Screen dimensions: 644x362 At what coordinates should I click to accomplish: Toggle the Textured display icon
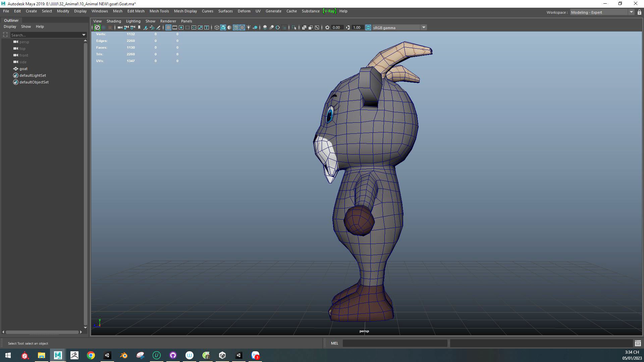coord(242,27)
